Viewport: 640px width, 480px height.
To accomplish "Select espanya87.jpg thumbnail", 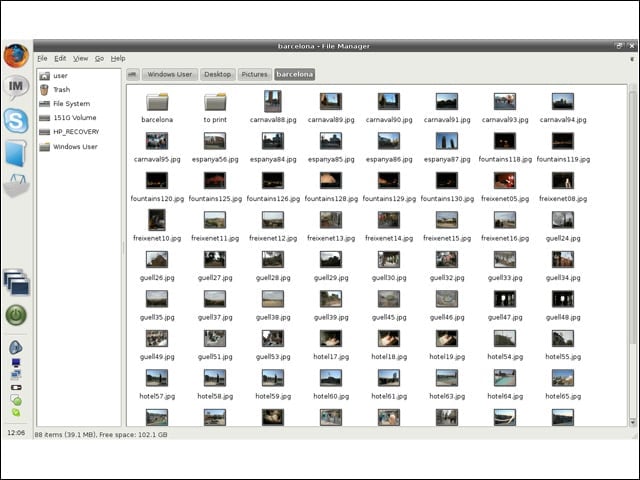I will pyautogui.click(x=447, y=141).
